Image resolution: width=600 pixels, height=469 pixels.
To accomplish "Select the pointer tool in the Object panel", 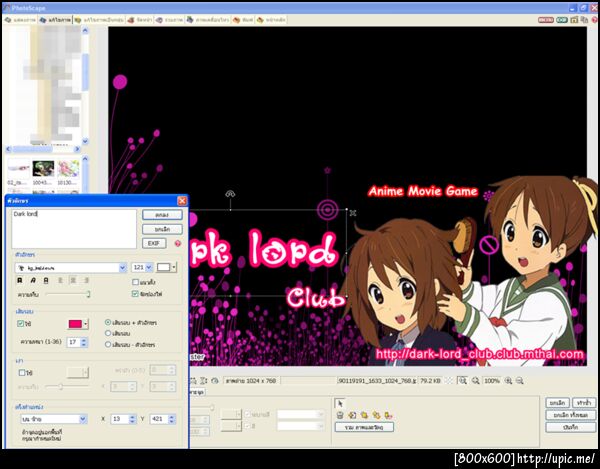I will click(340, 403).
